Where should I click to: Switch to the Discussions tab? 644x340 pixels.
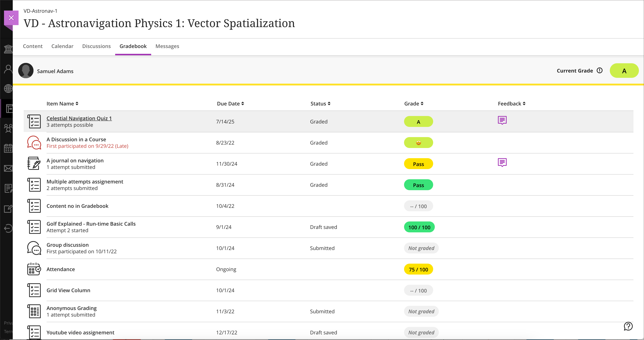tap(96, 46)
